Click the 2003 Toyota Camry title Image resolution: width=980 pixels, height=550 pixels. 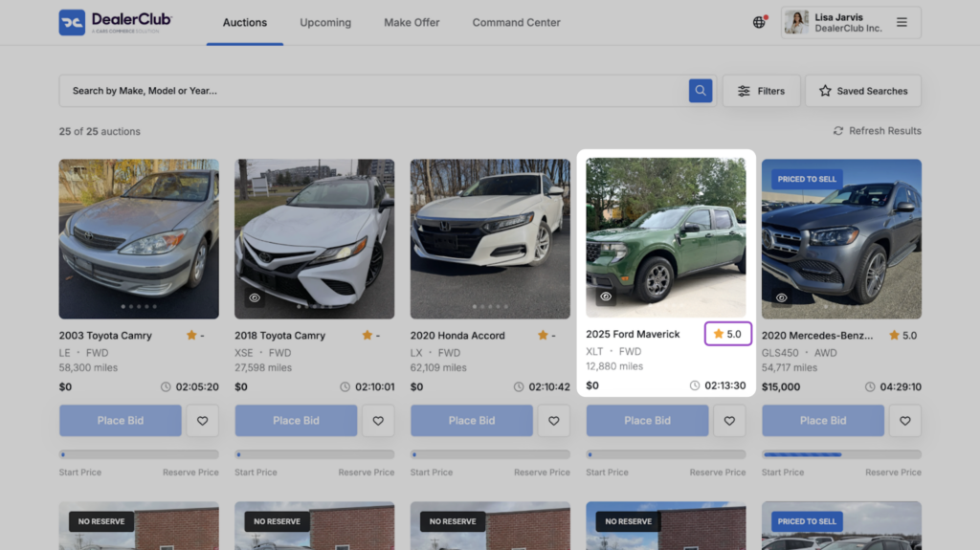tap(105, 336)
